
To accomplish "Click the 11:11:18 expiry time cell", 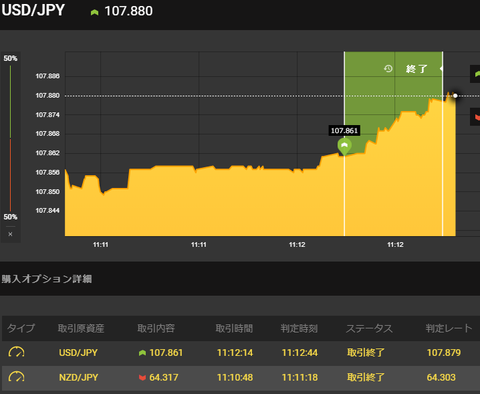I will tap(300, 377).
